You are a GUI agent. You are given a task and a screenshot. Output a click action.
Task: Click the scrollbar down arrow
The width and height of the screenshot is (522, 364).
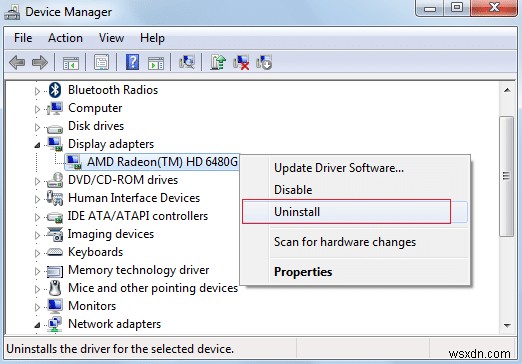(507, 325)
